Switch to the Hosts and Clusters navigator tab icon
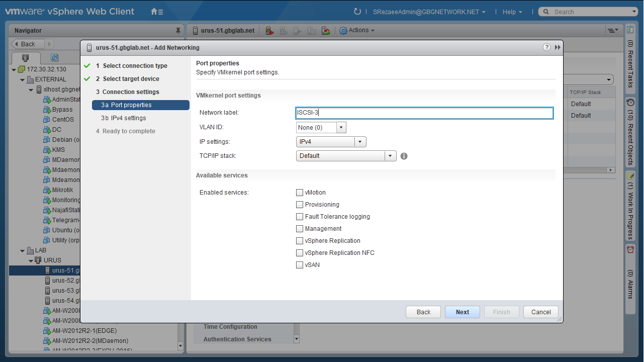 point(26,57)
